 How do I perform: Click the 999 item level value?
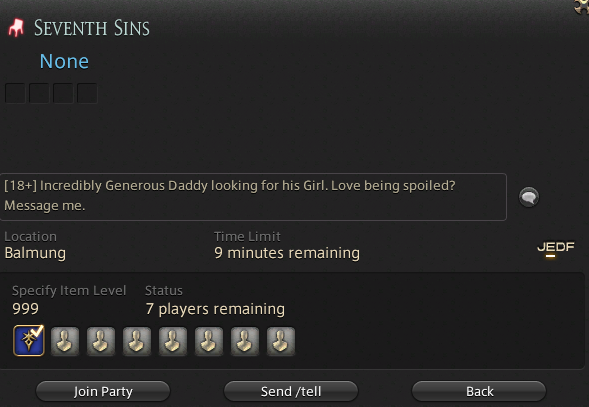pos(26,309)
